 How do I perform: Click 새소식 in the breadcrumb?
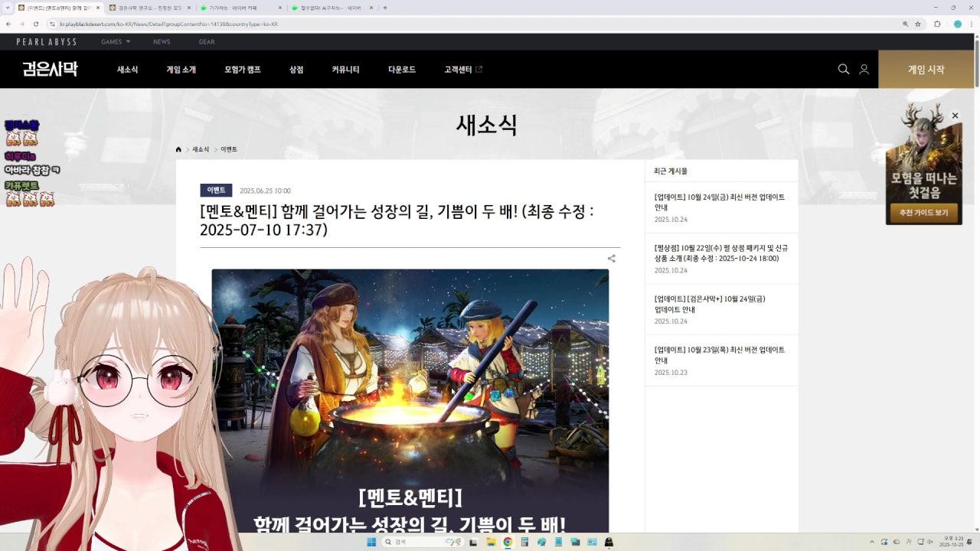pyautogui.click(x=201, y=149)
